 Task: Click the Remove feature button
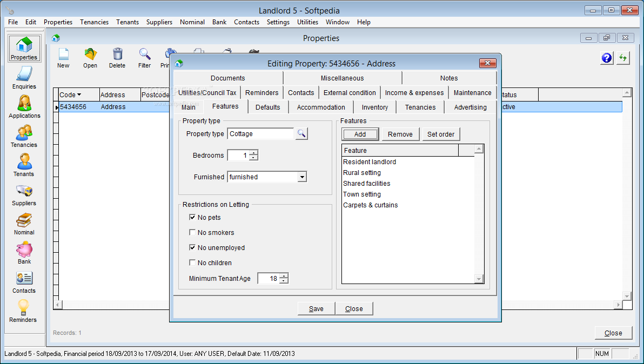pos(400,134)
